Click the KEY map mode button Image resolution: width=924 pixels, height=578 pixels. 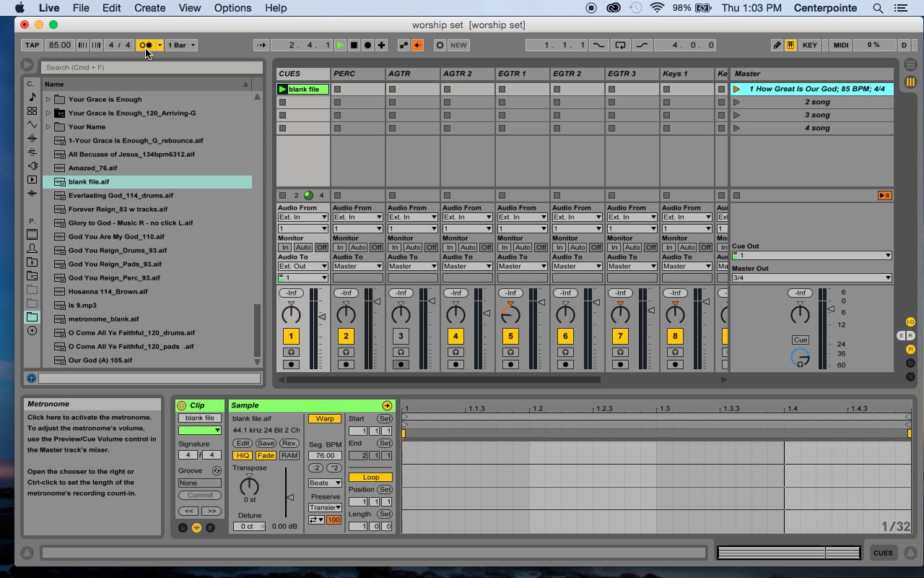(810, 45)
